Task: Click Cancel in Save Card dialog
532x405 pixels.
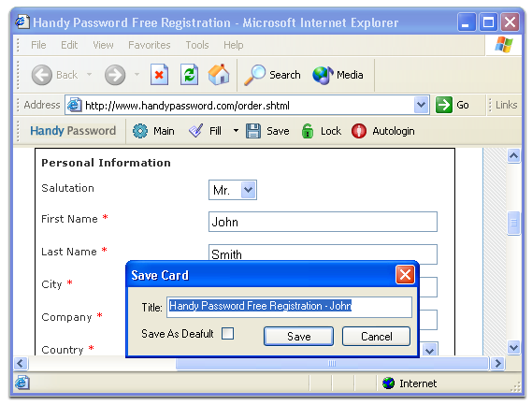Action: 376,337
